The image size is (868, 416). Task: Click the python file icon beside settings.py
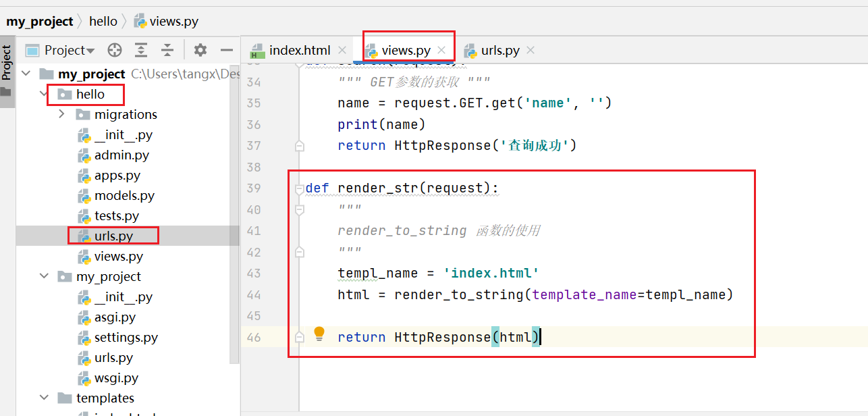pyautogui.click(x=84, y=338)
